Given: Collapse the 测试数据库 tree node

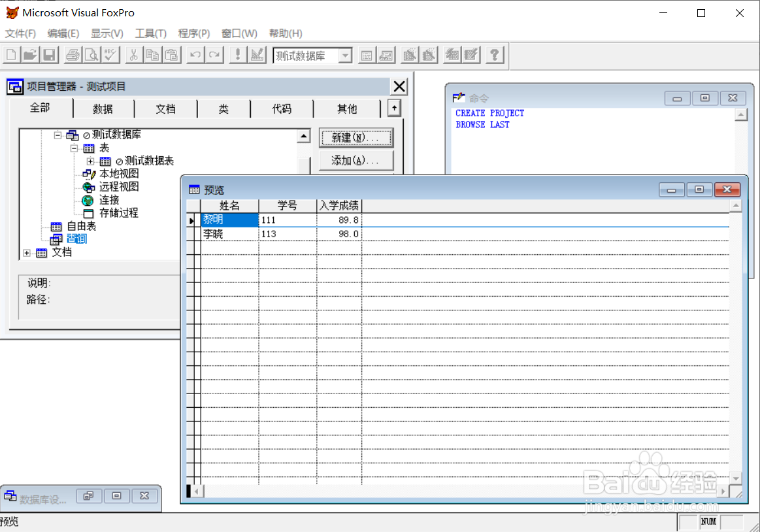Looking at the screenshot, I should (58, 135).
